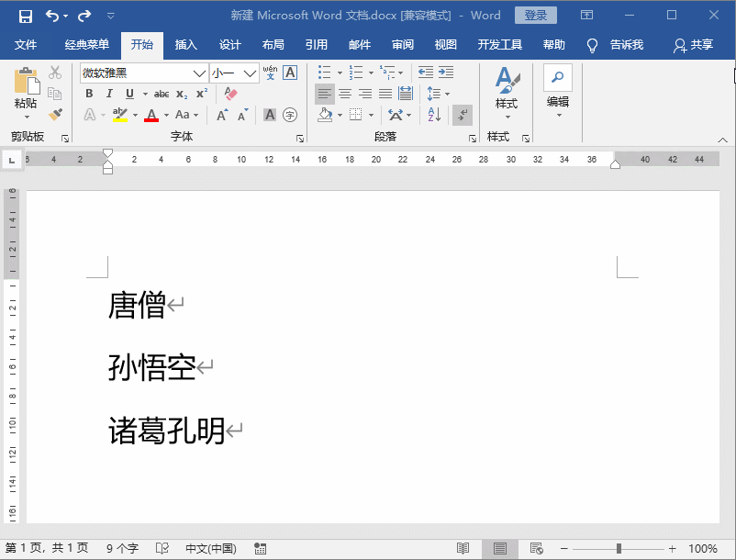Decrease paragraph indent
Image resolution: width=736 pixels, height=560 pixels.
pyautogui.click(x=426, y=73)
